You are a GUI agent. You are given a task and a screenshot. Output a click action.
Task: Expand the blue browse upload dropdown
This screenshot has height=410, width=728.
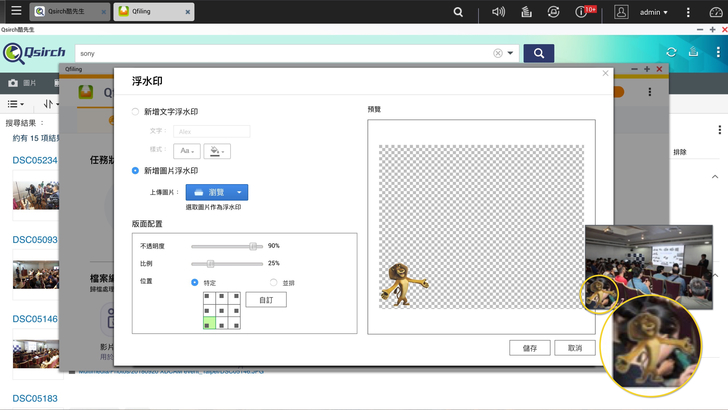click(x=240, y=191)
